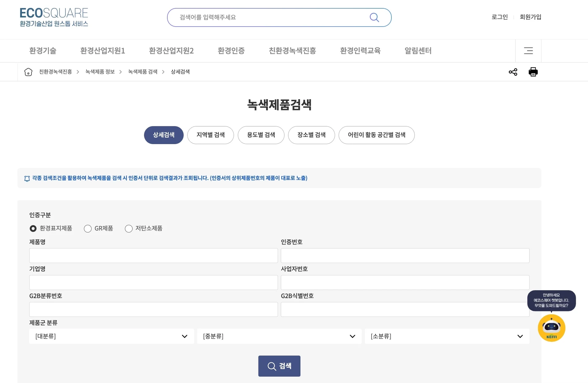Open the hamburger all-menu icon
Screen dimensions: 588x383
coord(528,51)
